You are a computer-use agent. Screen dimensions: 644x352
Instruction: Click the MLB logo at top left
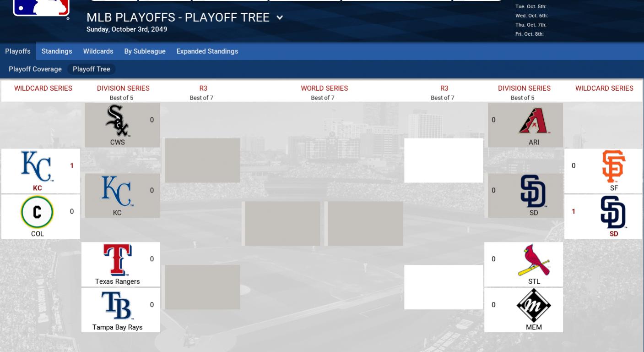pyautogui.click(x=41, y=7)
